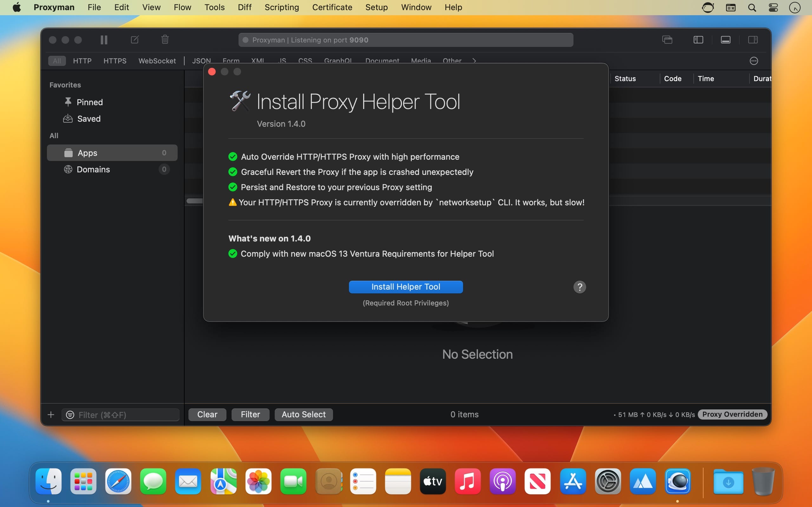Screen dimensions: 812x507
Task: Toggle the bottom detail panel icon
Action: 725,40
